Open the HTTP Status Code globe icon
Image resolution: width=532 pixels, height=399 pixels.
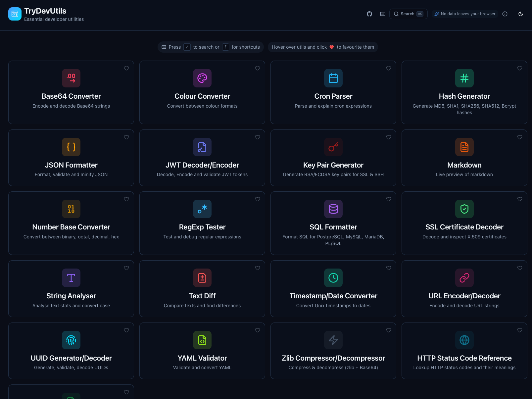pos(464,340)
